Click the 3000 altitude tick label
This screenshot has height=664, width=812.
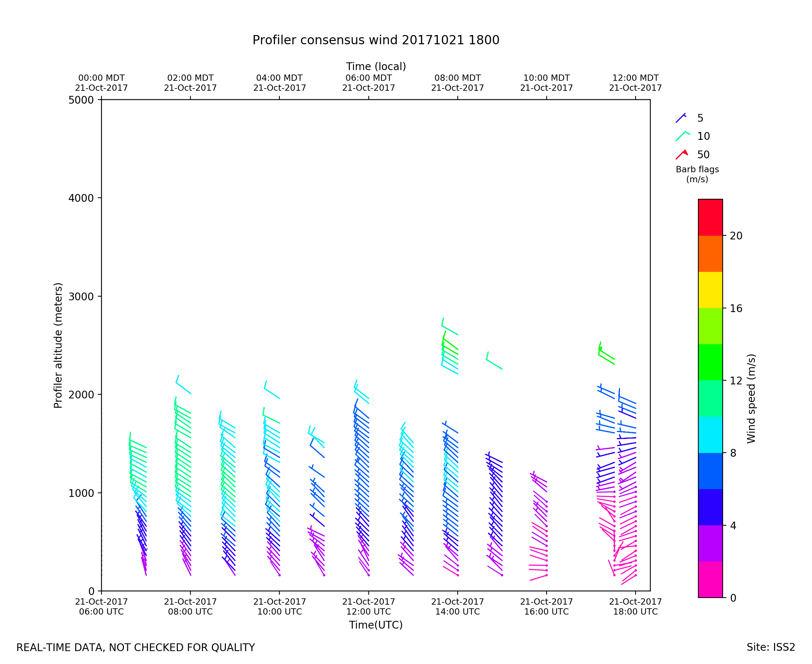click(81, 297)
